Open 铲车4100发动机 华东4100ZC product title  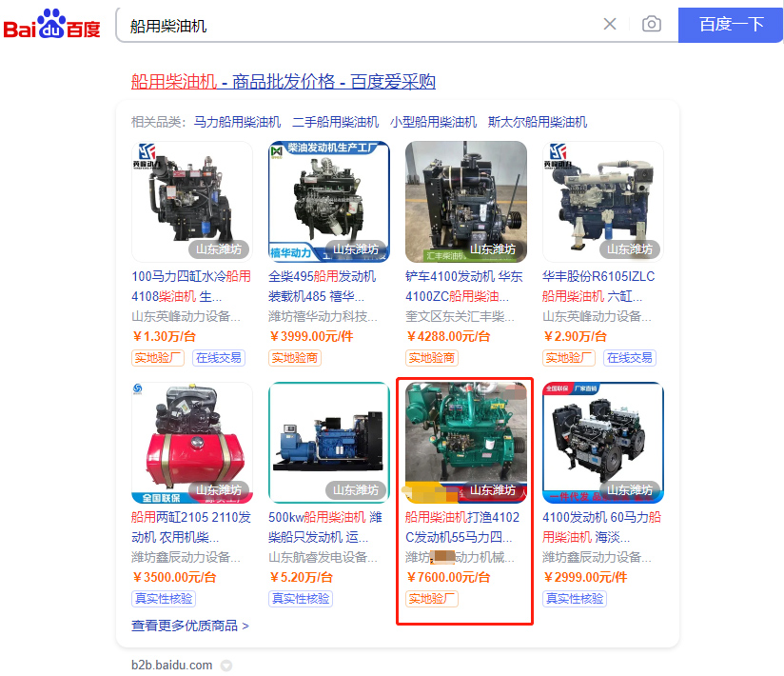464,287
